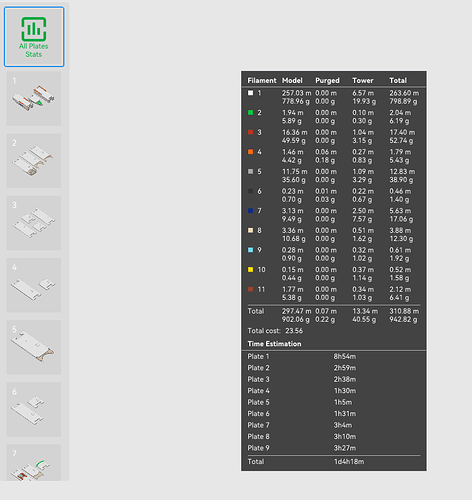This screenshot has height=500, width=472.
Task: Click the 257.03 m model value
Action: (296, 93)
